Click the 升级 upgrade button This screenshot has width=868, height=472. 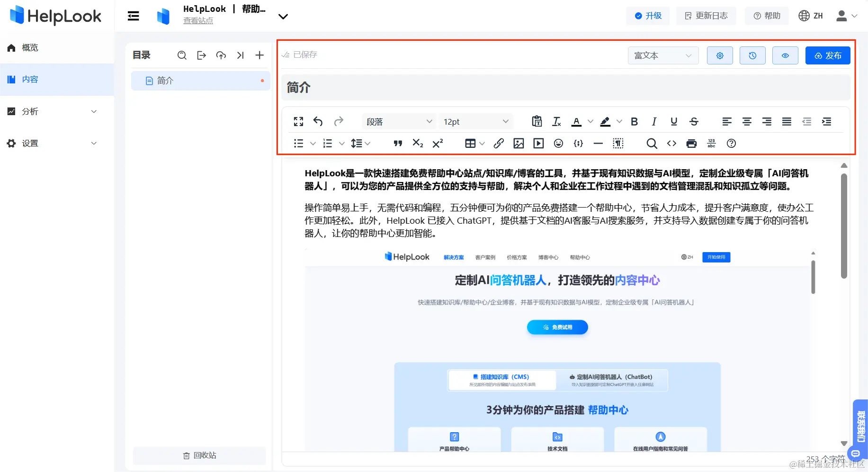pos(648,16)
